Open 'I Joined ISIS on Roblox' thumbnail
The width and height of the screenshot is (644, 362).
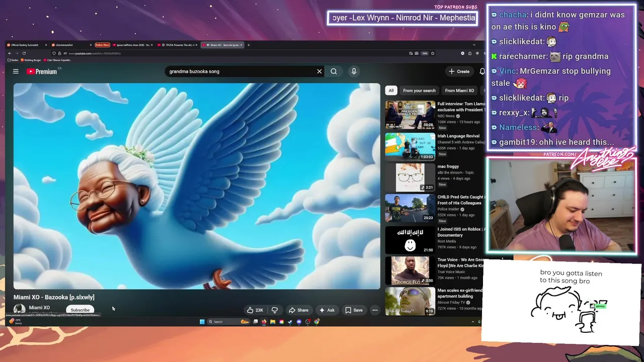tap(410, 240)
